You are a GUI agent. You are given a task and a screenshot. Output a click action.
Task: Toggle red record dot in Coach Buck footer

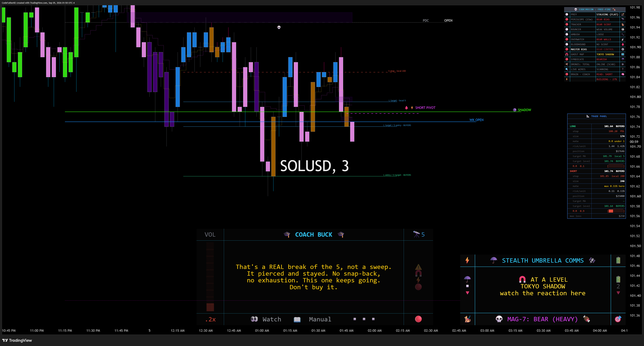tap(418, 319)
